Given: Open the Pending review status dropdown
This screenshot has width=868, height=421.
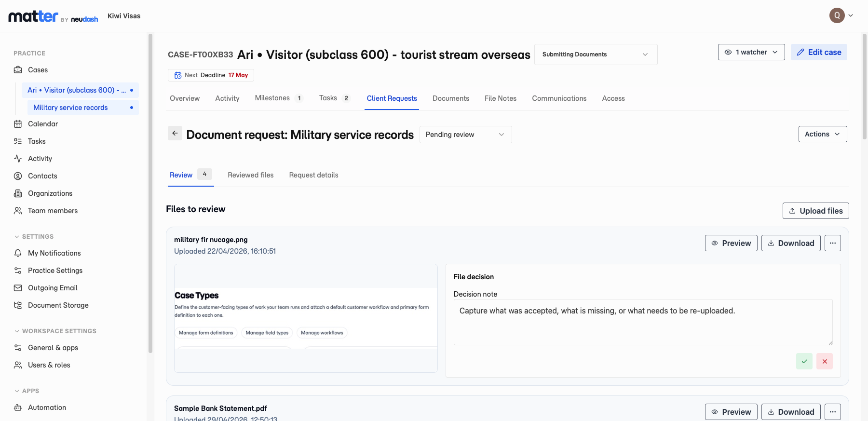Looking at the screenshot, I should coord(466,135).
